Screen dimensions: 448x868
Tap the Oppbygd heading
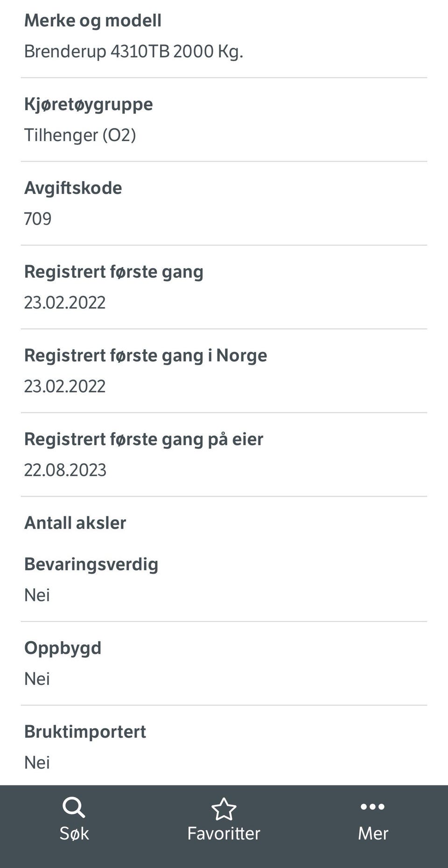pos(63,648)
